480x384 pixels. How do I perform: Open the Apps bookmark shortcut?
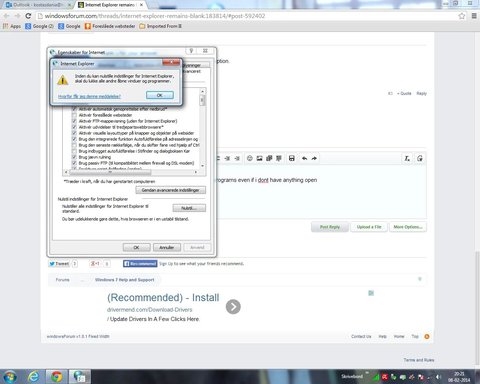(x=12, y=26)
